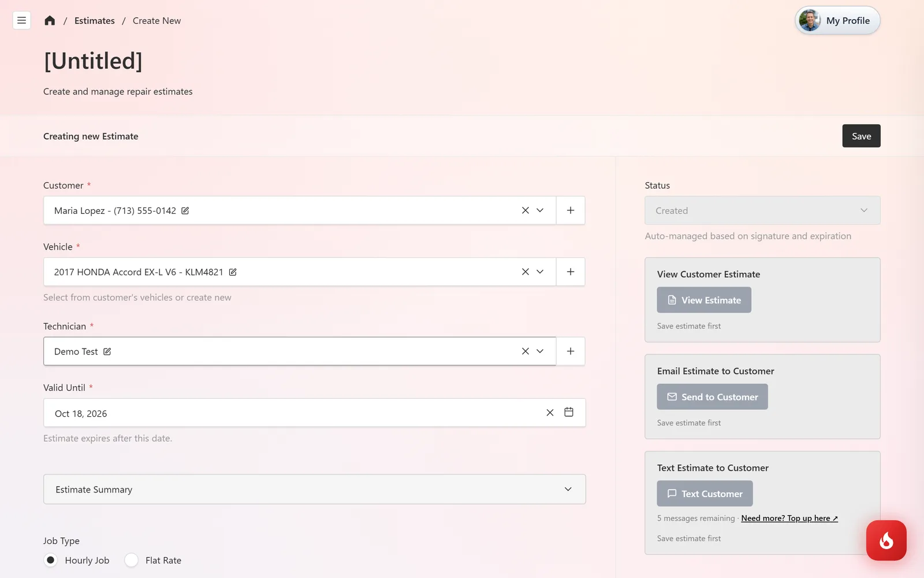Open the Status dropdown showing Created

tap(762, 210)
